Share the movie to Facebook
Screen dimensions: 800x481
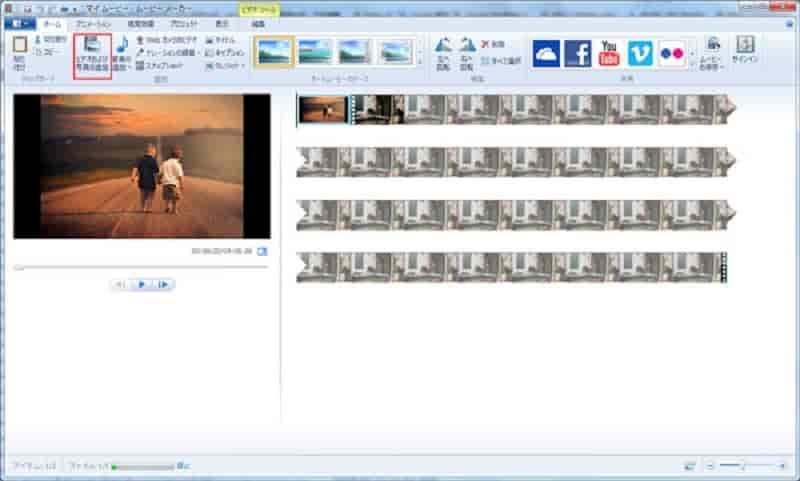[x=577, y=53]
